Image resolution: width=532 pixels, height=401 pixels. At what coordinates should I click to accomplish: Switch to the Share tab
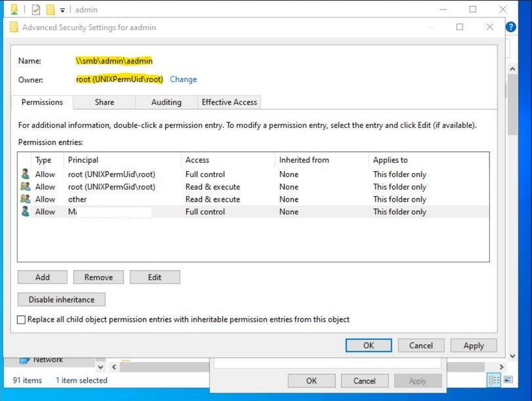[x=104, y=102]
